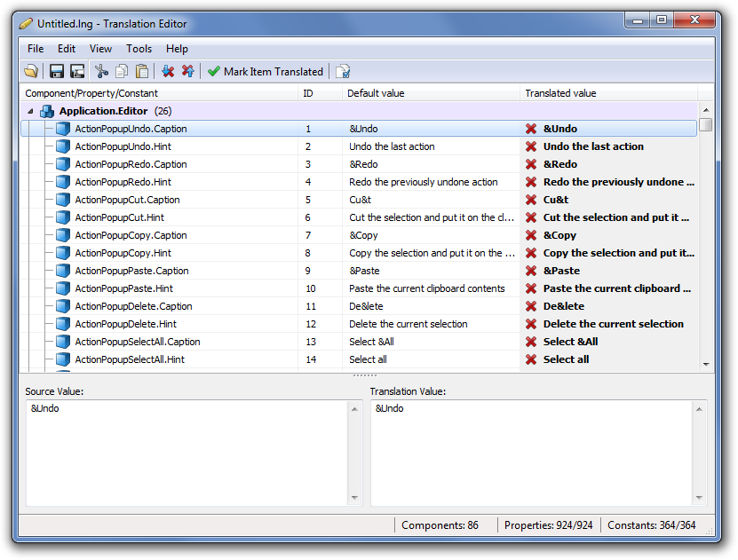Sort by the Default value column header
The image size is (738, 560).
pyautogui.click(x=431, y=93)
